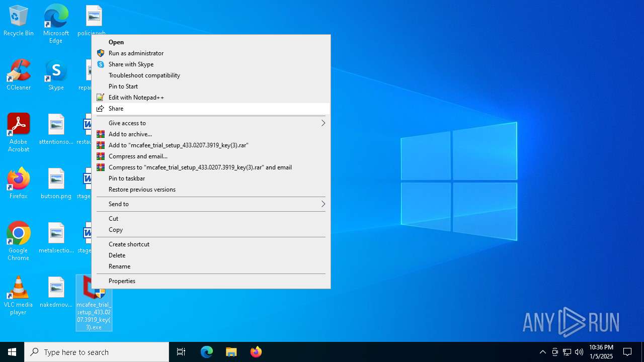Select Troubleshoot compatibility
Screen dimensions: 644x362
pos(211,75)
